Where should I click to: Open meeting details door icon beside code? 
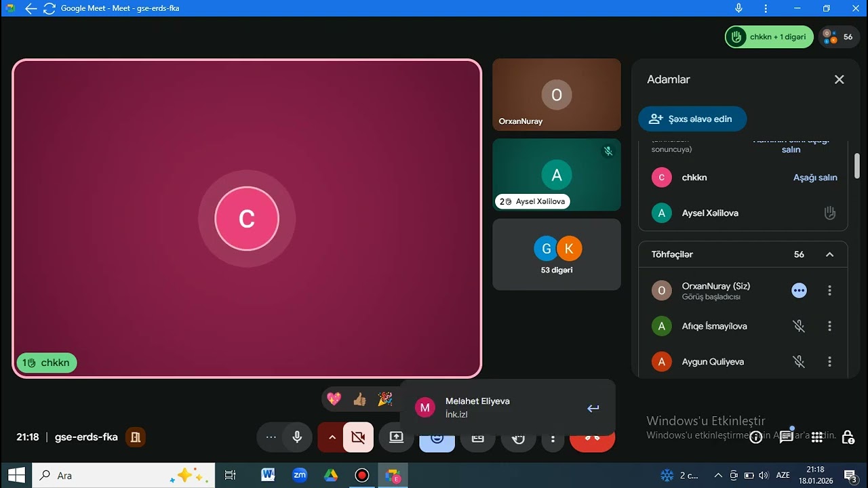pyautogui.click(x=135, y=437)
